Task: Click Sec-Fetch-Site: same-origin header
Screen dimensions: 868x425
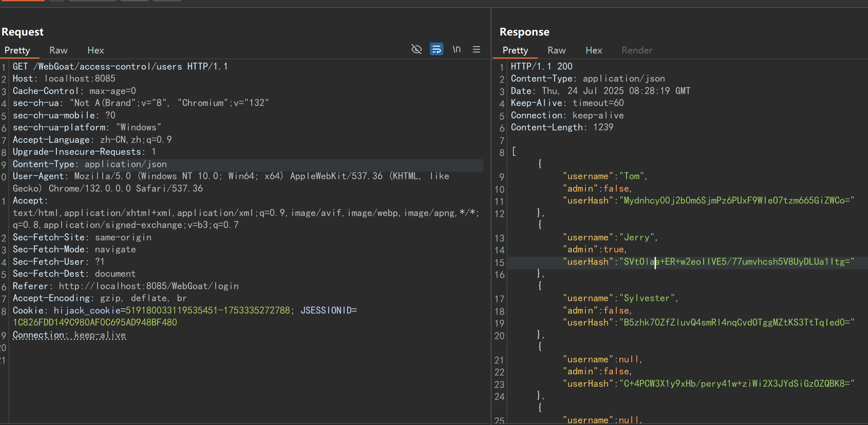Action: coord(82,238)
